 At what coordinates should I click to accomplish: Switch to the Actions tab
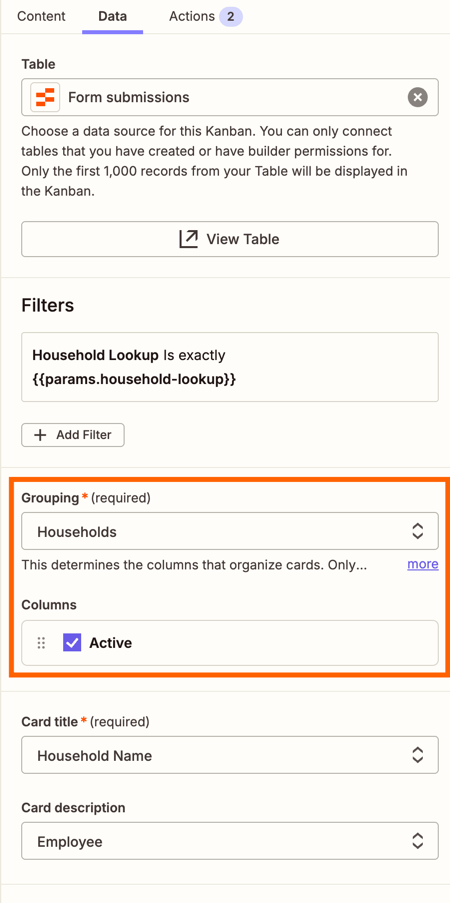pyautogui.click(x=192, y=16)
